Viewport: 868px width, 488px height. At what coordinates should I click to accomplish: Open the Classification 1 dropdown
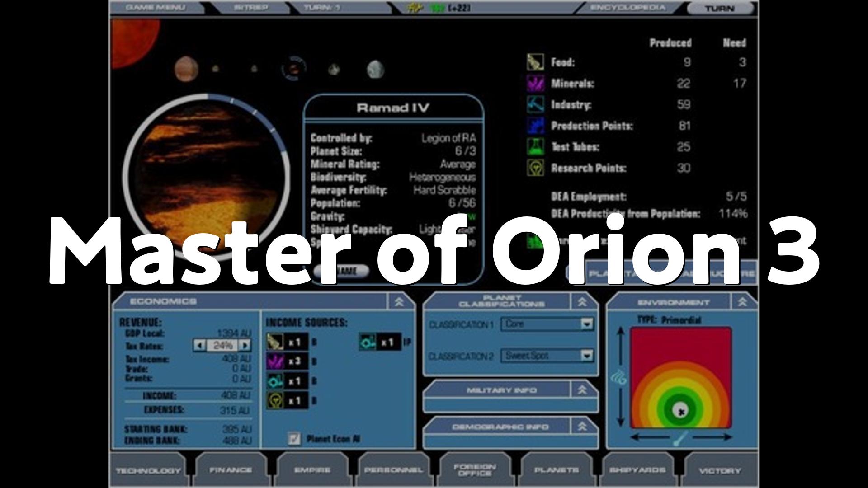tap(586, 324)
